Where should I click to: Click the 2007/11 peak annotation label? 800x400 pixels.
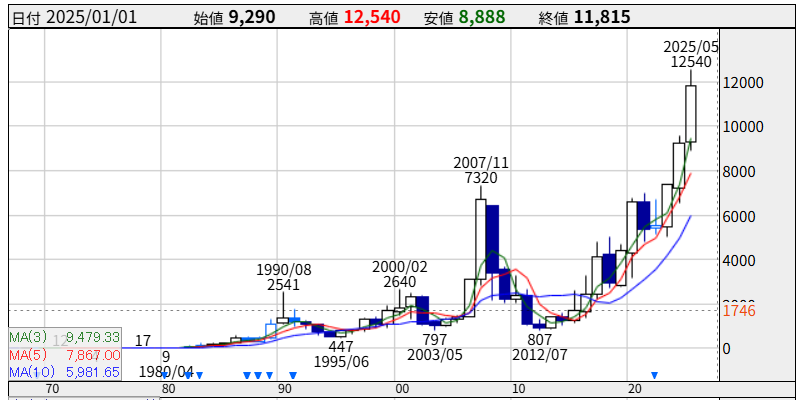pyautogui.click(x=482, y=170)
